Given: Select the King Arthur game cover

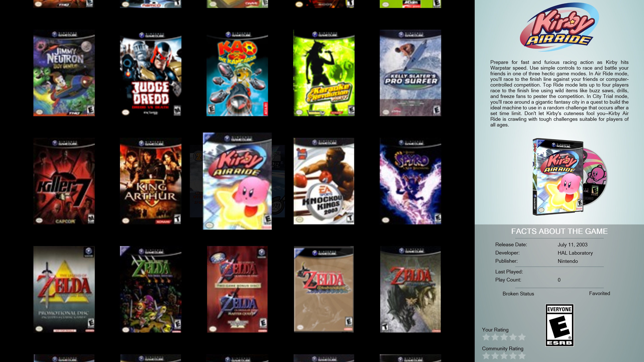Looking at the screenshot, I should (x=151, y=181).
